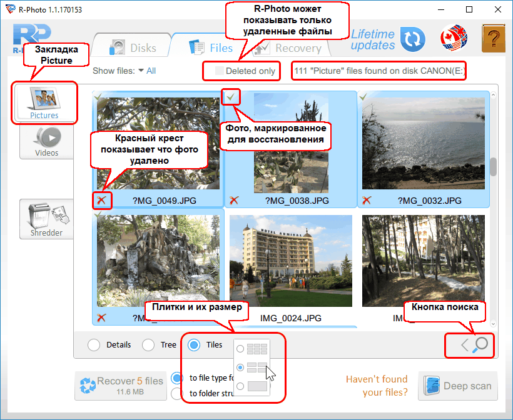Collapse the search panel with left arrow
The height and width of the screenshot is (420, 513).
[x=464, y=344]
